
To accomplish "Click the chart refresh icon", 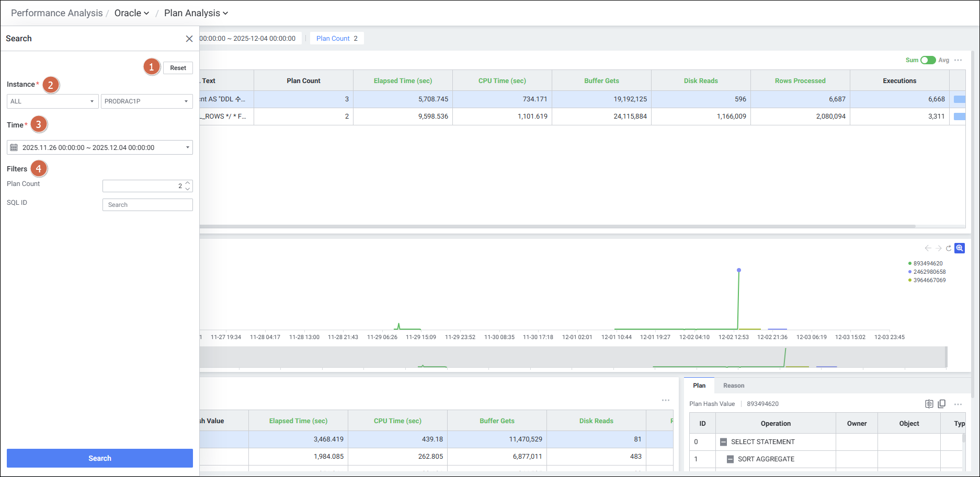I will 949,248.
